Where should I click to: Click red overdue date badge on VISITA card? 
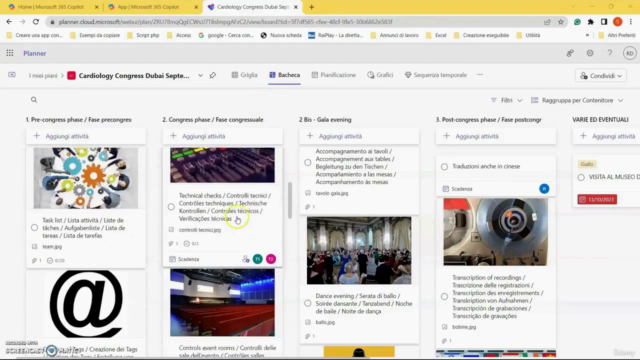click(597, 200)
